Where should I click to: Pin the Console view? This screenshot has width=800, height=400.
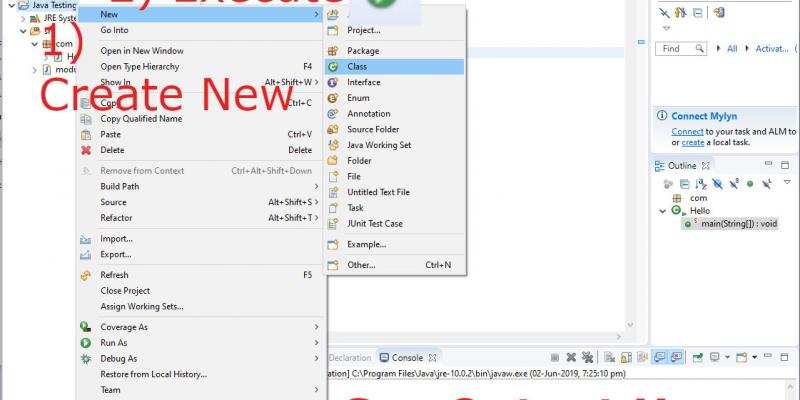697,358
